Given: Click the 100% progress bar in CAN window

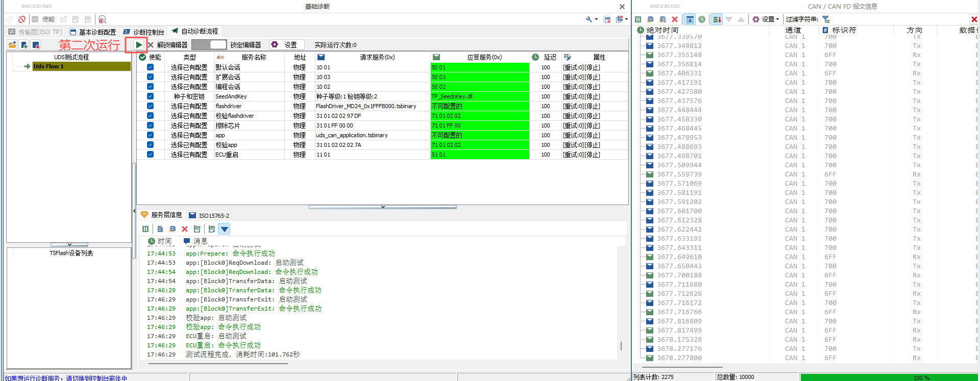Looking at the screenshot, I should tap(888, 377).
